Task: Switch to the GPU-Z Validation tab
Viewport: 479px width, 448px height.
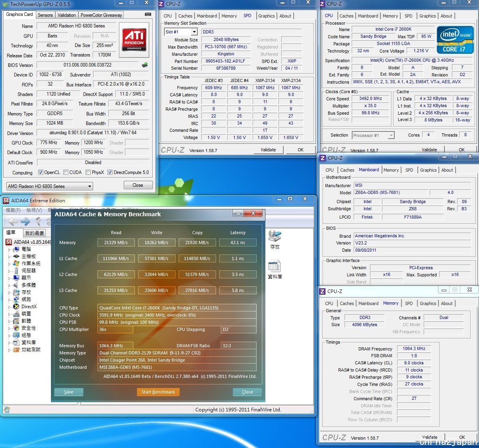Action: pyautogui.click(x=66, y=15)
